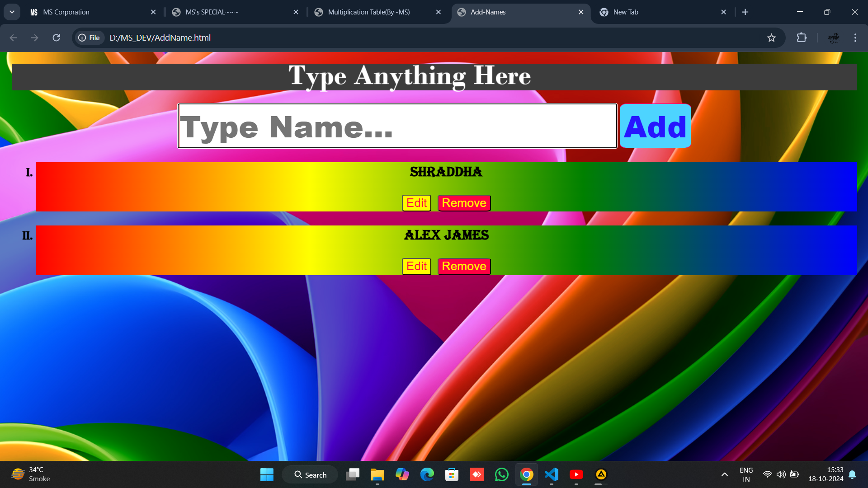Screen dimensions: 868x488
Task: Reload the page with the refresh icon
Action: point(57,38)
